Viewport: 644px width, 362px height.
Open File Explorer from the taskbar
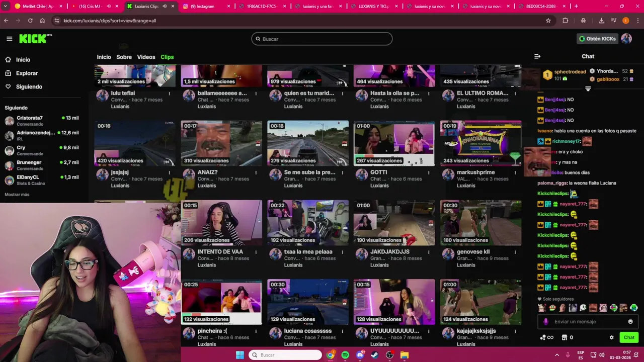405,355
